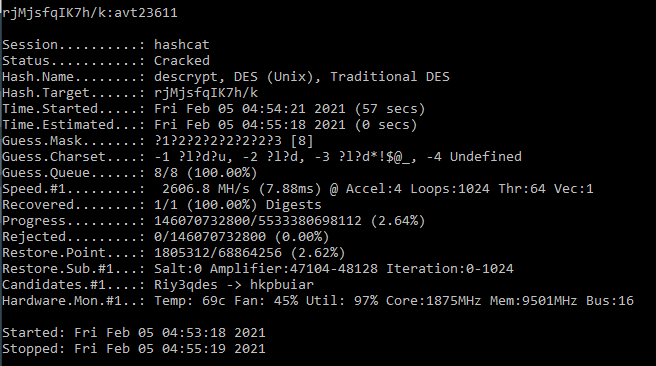Click the Session hashcat line

click(x=106, y=44)
